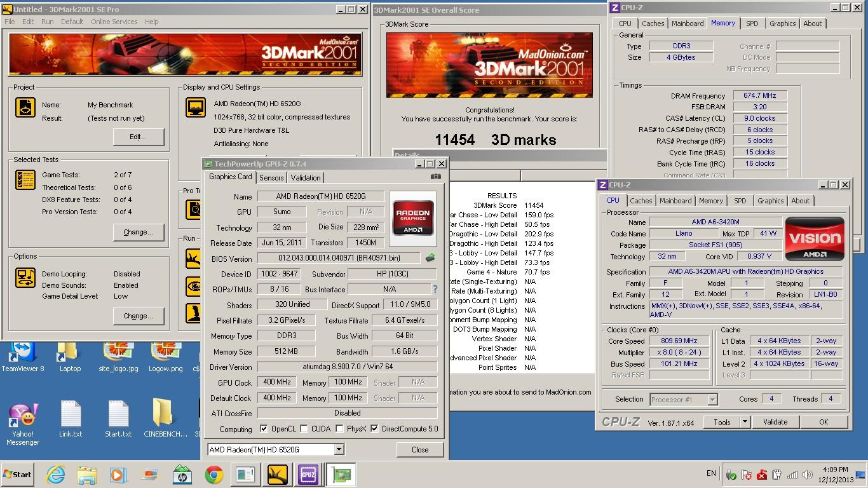Viewport: 868px width, 488px height.
Task: Click the Edit... button in Project
Action: tap(139, 137)
